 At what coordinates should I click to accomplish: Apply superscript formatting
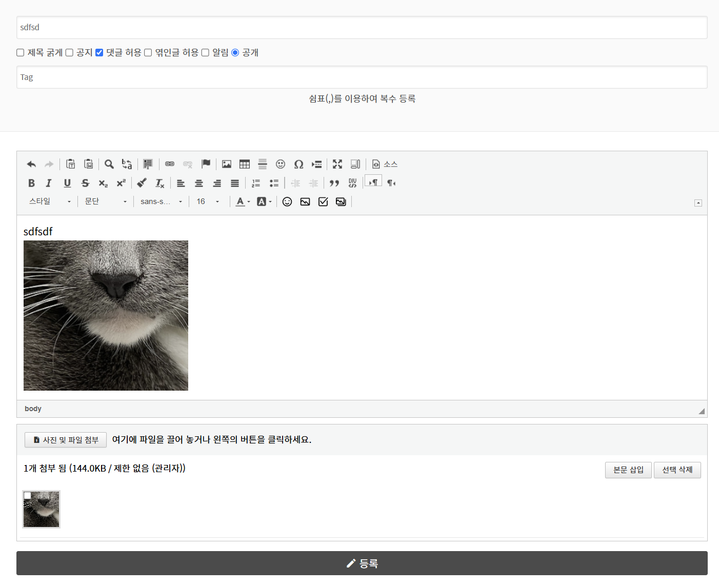click(x=121, y=183)
